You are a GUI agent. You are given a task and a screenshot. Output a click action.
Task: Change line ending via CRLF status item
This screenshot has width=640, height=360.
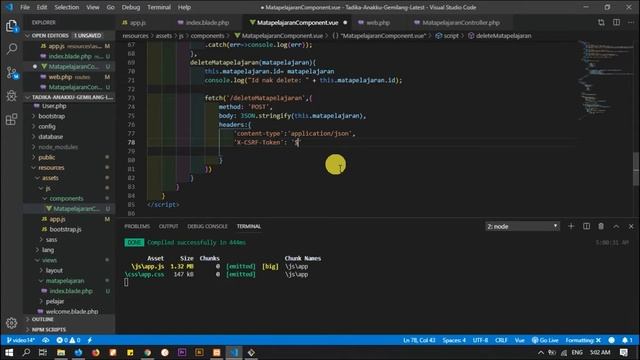click(501, 340)
